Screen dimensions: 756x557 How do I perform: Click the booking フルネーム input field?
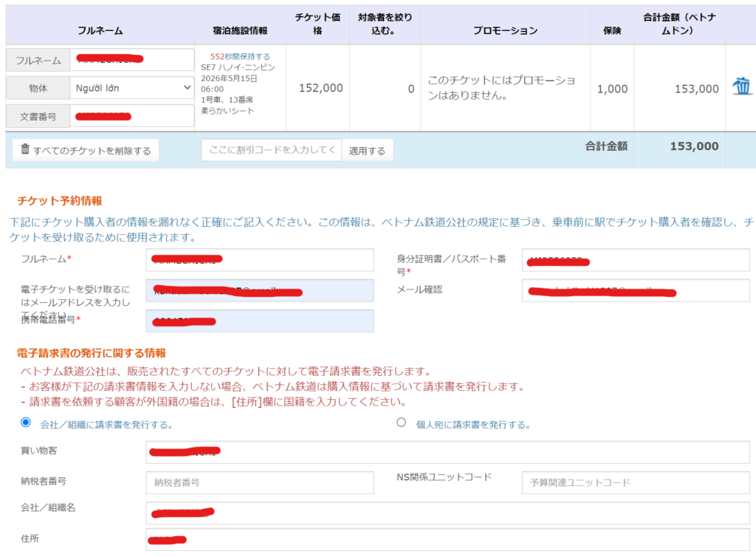pos(259,260)
